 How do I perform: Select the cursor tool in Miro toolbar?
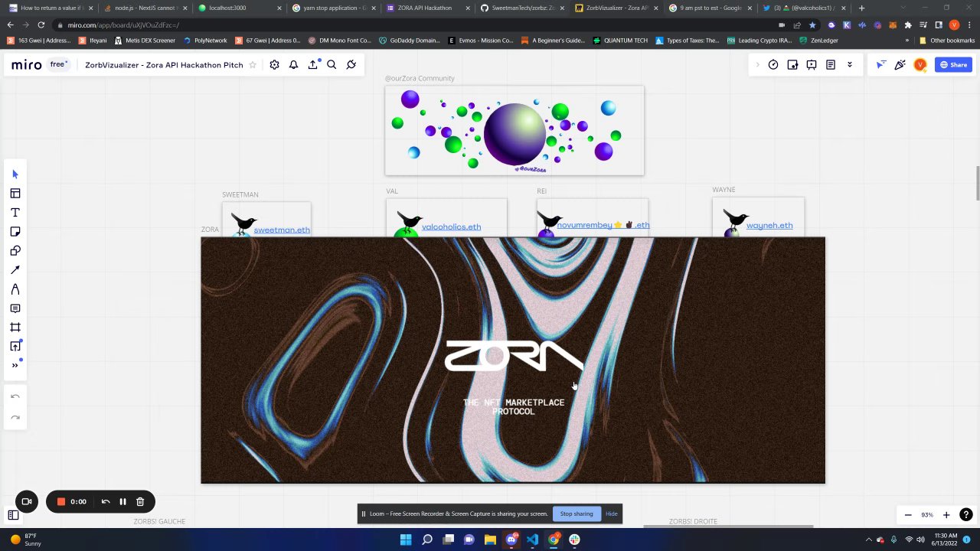click(x=15, y=174)
